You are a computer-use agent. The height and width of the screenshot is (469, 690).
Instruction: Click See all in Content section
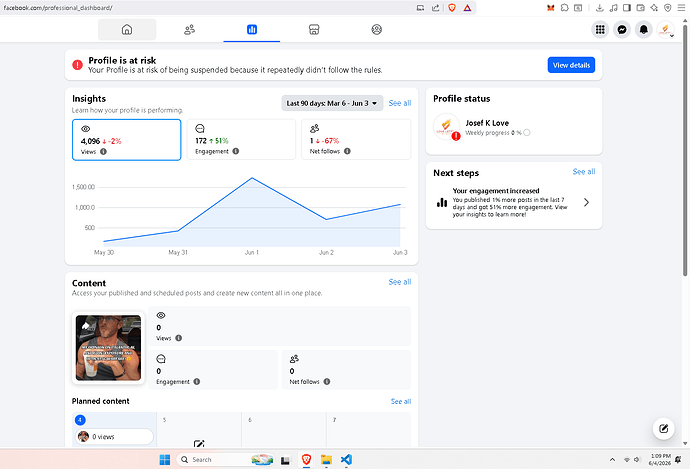[400, 282]
